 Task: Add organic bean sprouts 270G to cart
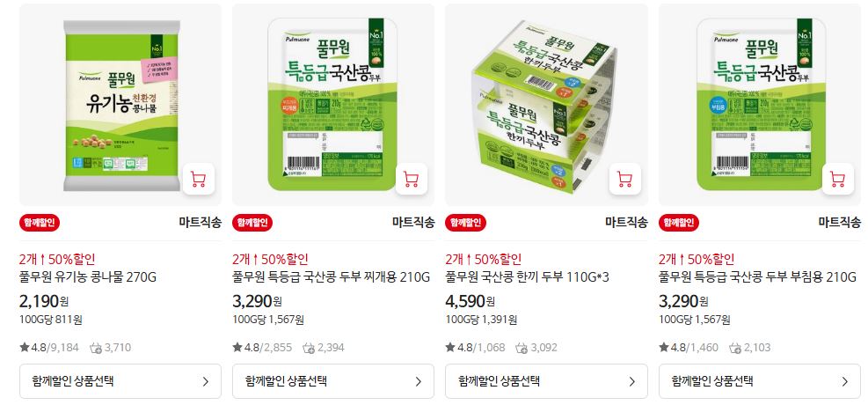pyautogui.click(x=198, y=179)
